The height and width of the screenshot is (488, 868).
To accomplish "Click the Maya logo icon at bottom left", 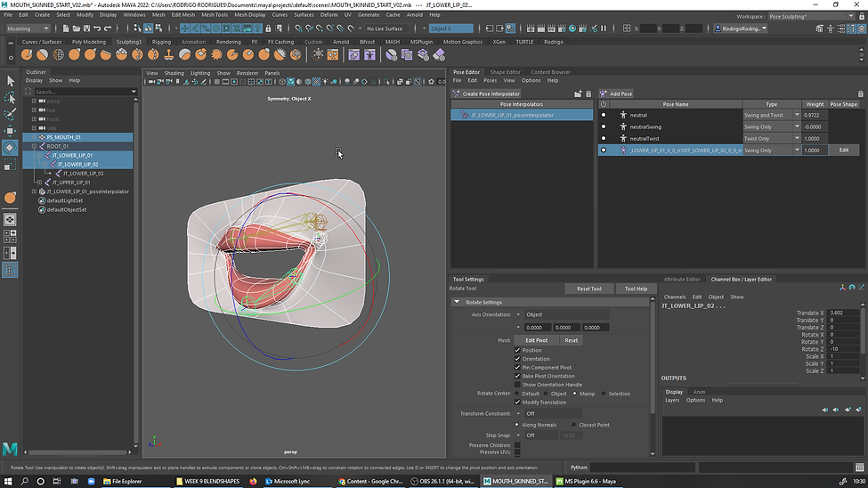I will pos(10,449).
